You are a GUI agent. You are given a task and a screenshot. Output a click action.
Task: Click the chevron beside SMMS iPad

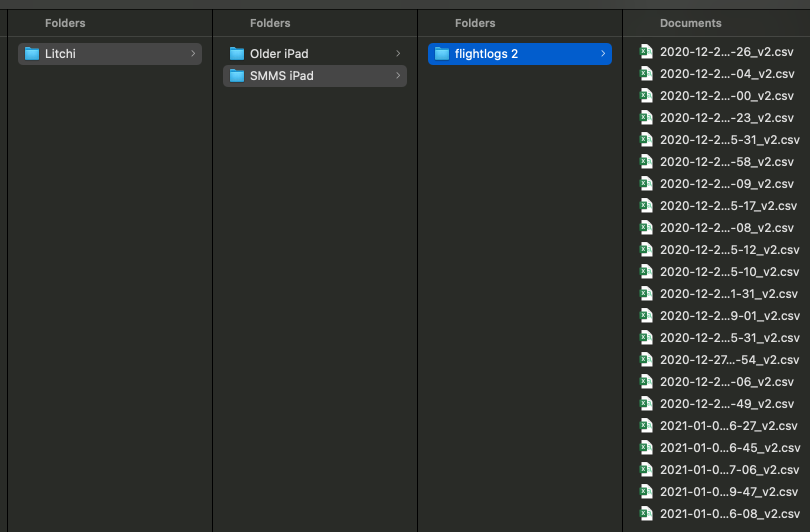click(398, 76)
